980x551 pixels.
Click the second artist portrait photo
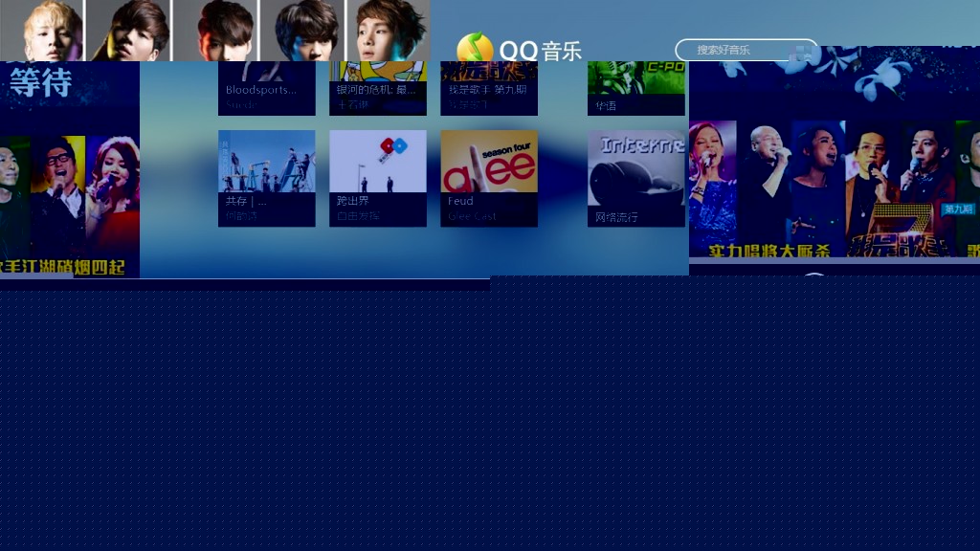tap(129, 29)
